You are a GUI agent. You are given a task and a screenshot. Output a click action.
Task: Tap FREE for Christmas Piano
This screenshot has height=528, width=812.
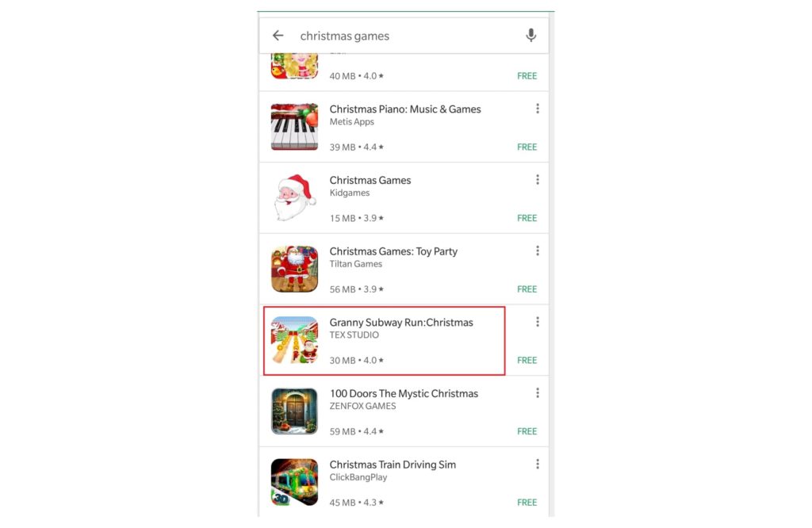527,147
